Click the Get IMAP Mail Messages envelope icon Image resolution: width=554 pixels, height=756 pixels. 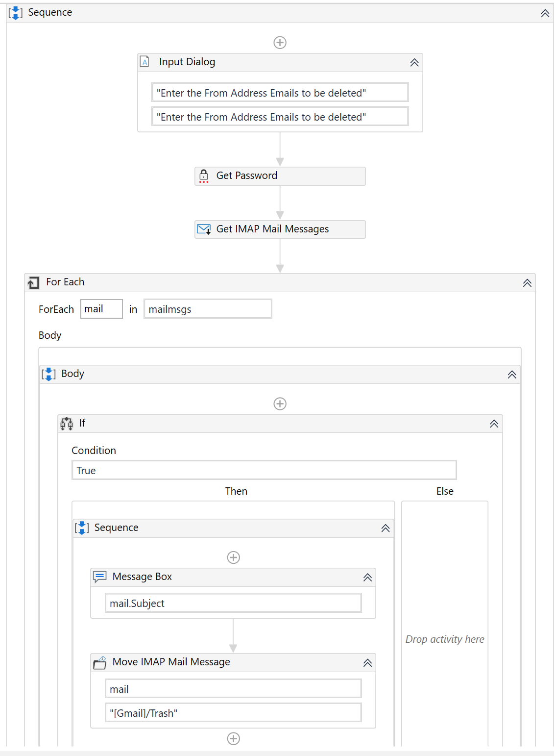(204, 229)
